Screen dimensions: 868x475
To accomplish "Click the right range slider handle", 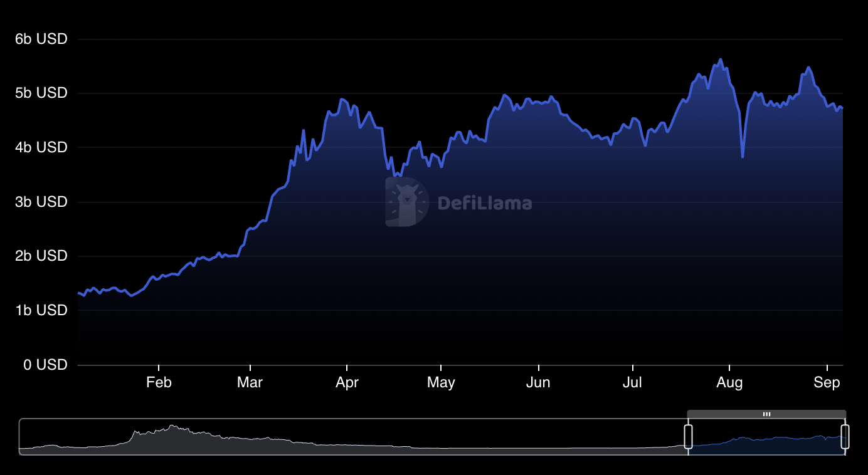I will pos(845,437).
